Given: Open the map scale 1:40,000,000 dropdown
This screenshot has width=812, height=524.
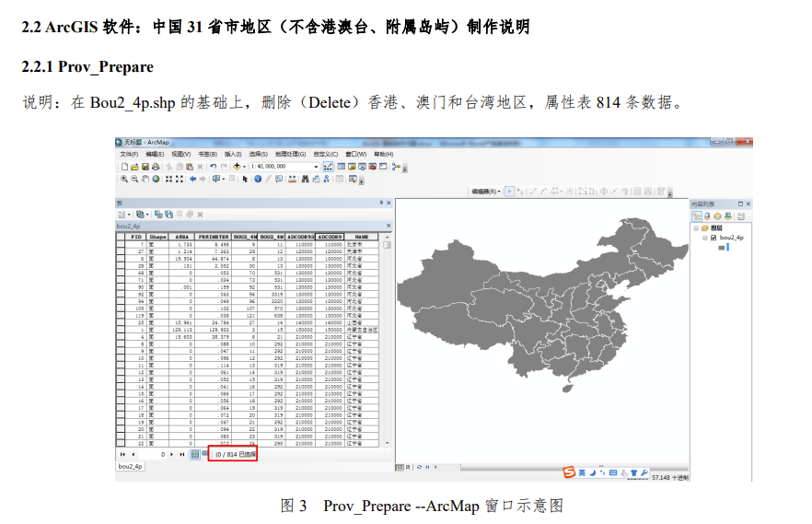Looking at the screenshot, I should [316, 167].
